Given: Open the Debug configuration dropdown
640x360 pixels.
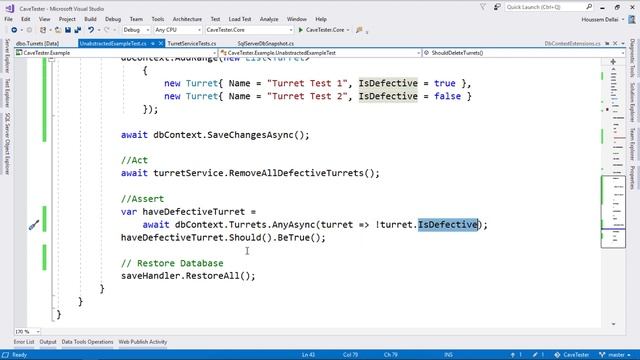Looking at the screenshot, I should 136,30.
